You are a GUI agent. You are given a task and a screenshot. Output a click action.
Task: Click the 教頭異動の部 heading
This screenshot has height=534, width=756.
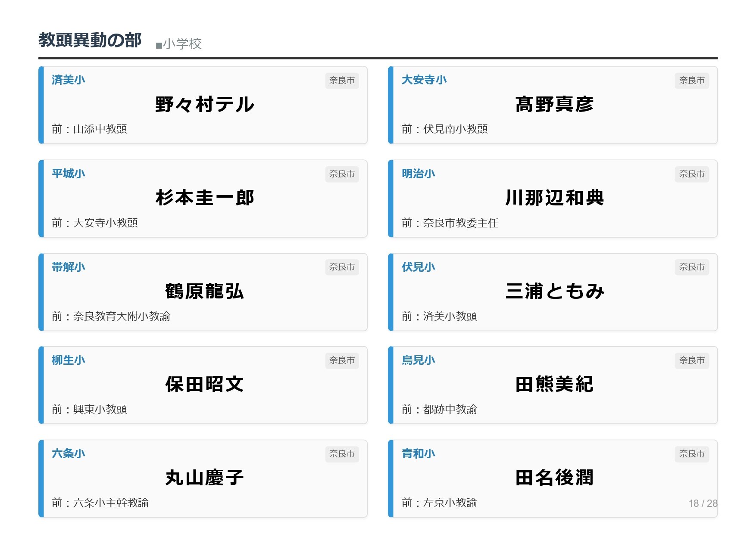90,40
